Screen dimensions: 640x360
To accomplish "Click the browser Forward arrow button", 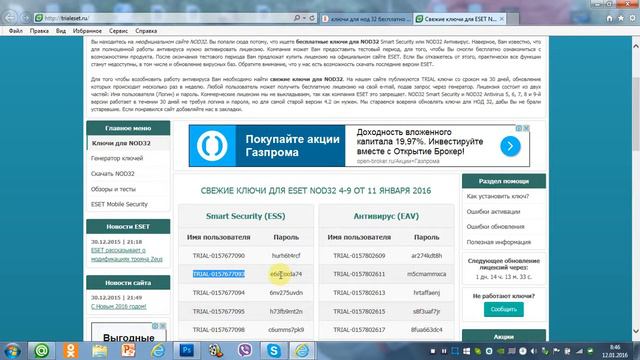I will [x=25, y=18].
